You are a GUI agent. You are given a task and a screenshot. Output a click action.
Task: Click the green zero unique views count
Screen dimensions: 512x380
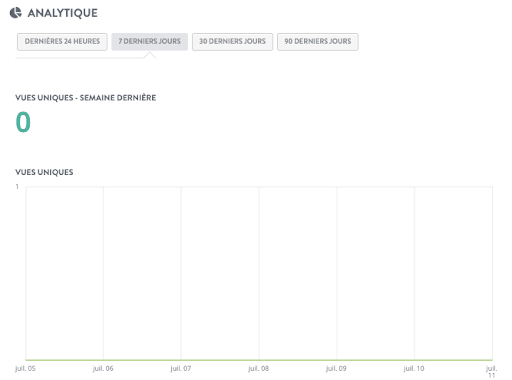(23, 122)
